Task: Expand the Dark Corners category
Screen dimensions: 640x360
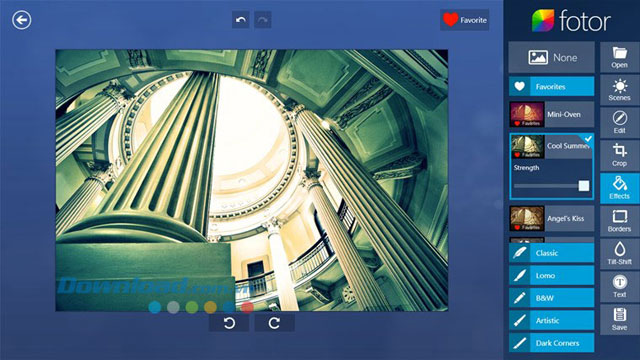Action: tap(551, 343)
